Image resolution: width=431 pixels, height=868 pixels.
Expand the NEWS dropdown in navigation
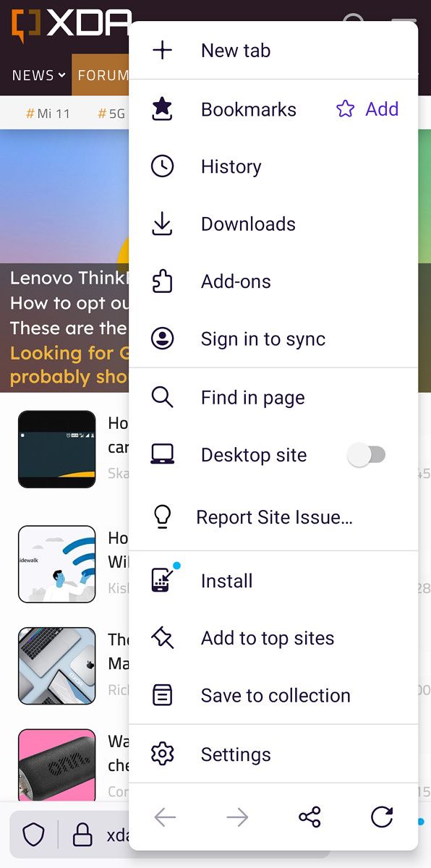point(38,75)
